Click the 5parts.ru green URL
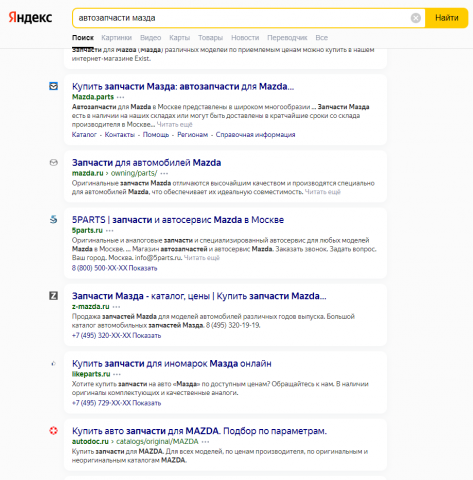This screenshot has height=480, width=473. (87, 230)
